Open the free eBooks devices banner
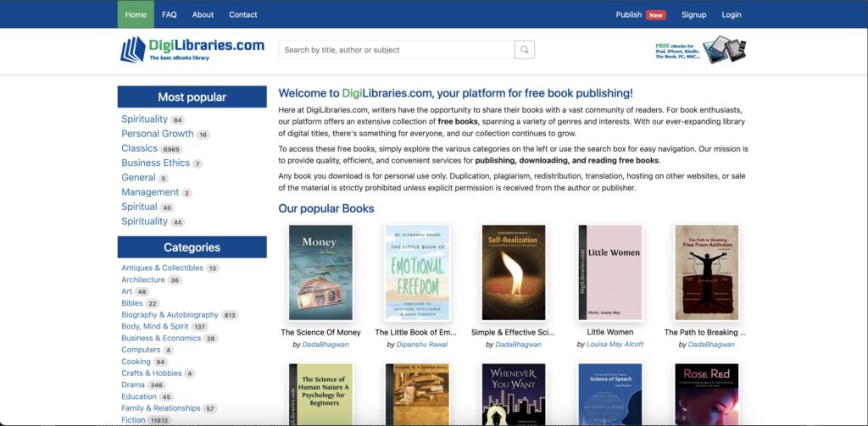 pos(701,50)
